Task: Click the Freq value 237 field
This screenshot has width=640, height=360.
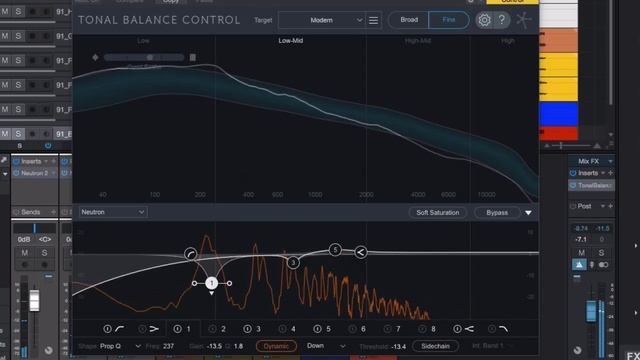Action: (x=169, y=346)
